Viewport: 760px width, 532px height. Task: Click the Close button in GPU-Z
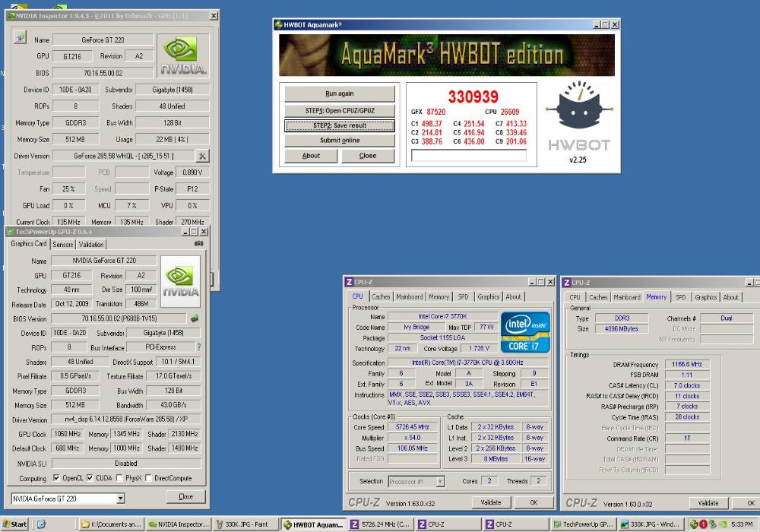pyautogui.click(x=185, y=496)
